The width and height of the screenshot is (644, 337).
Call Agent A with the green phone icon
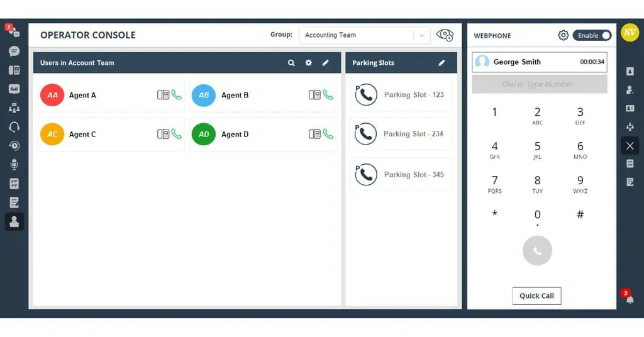tap(177, 95)
